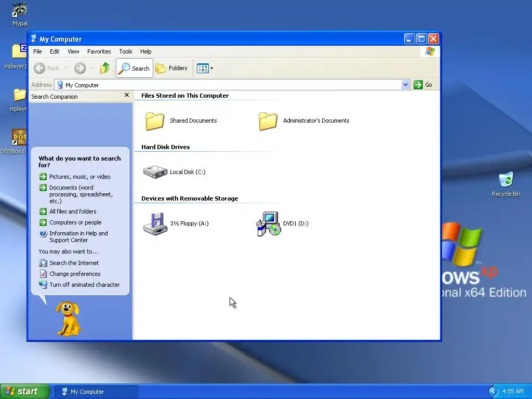
Task: Select Local Disk (C:) drive icon
Action: (155, 171)
